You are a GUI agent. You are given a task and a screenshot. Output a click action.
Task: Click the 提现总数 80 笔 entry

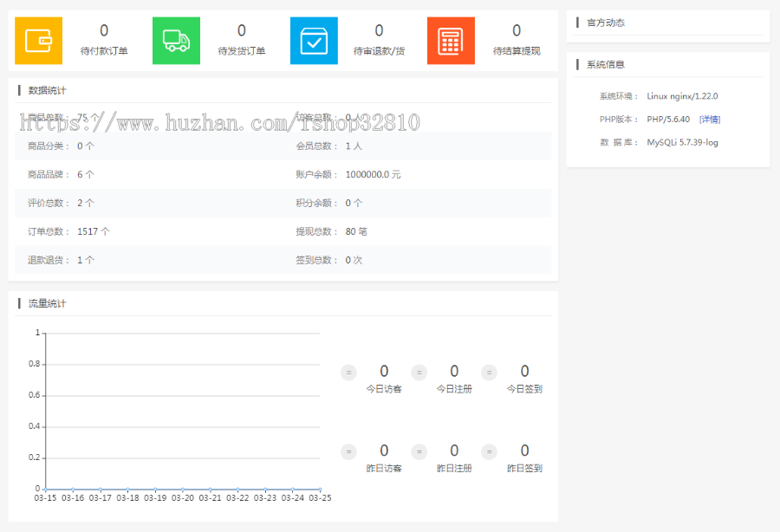[x=329, y=231]
